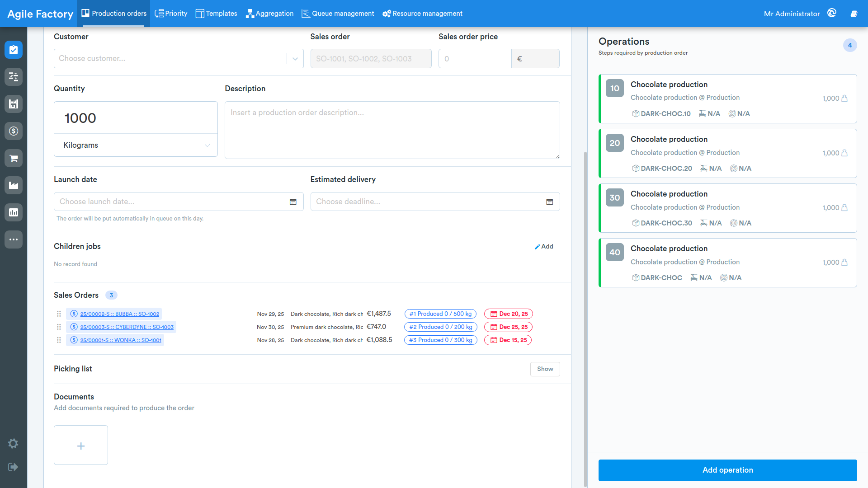Open the saved items sidebar icon
Image resolution: width=868 pixels, height=488 pixels.
[x=14, y=104]
